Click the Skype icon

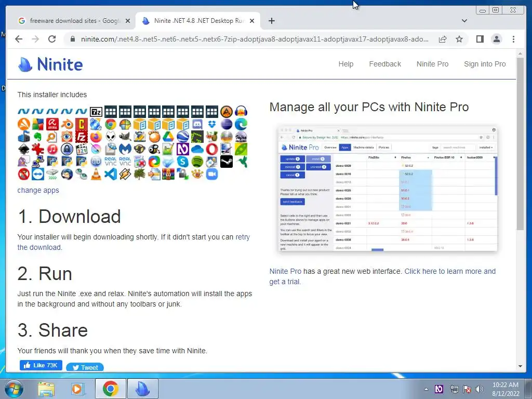click(x=183, y=162)
